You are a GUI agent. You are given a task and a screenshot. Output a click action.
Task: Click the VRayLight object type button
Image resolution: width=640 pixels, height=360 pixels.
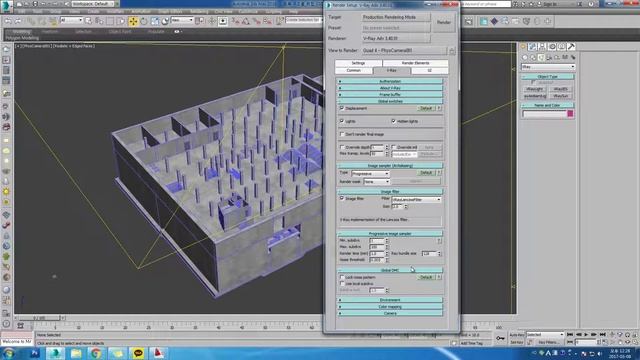[535, 89]
